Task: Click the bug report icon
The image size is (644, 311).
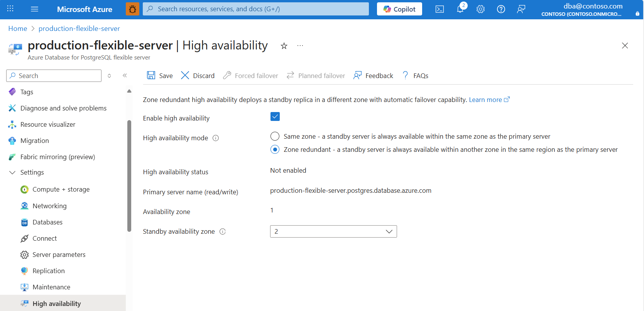Action: tap(132, 9)
